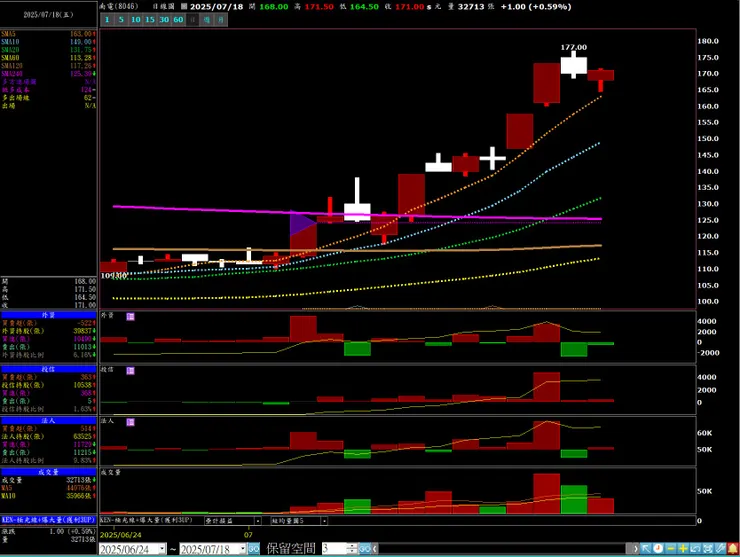Click the 出場 legend row
Viewport: 740px width, 557px height.
(x=48, y=106)
